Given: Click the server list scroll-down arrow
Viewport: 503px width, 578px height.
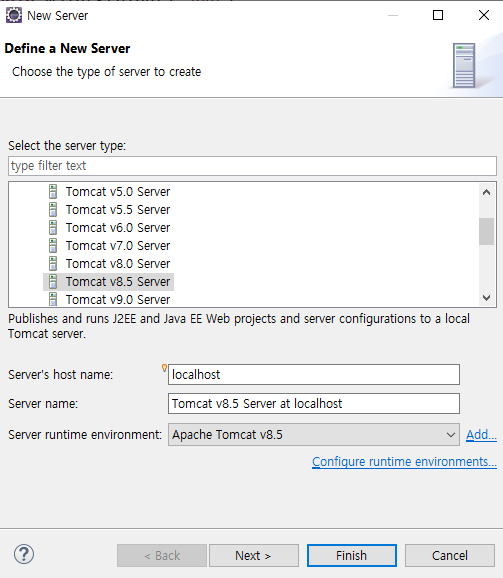Looking at the screenshot, I should (x=486, y=297).
